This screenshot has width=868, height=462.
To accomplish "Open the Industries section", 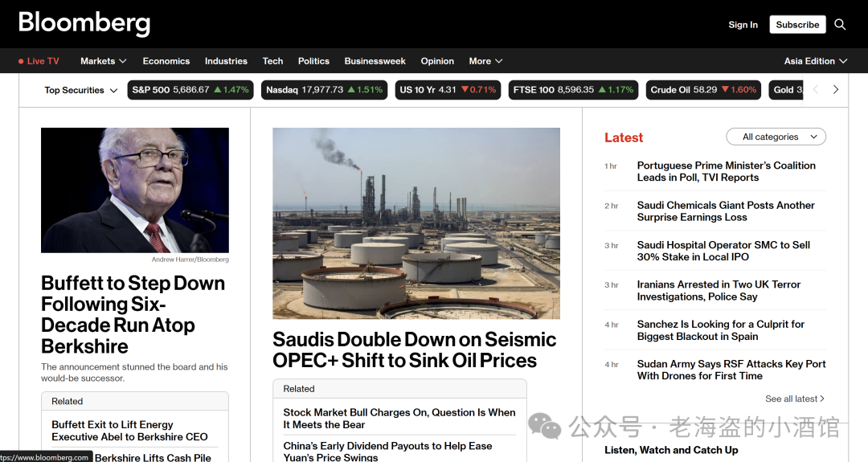I will point(226,61).
